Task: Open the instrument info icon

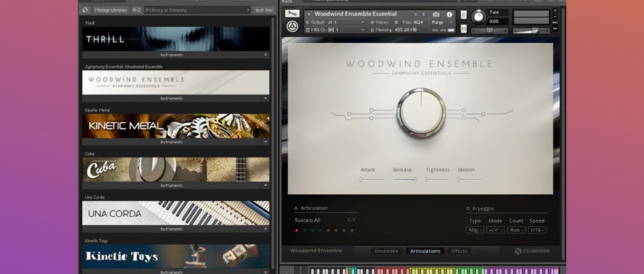Action: (x=450, y=14)
